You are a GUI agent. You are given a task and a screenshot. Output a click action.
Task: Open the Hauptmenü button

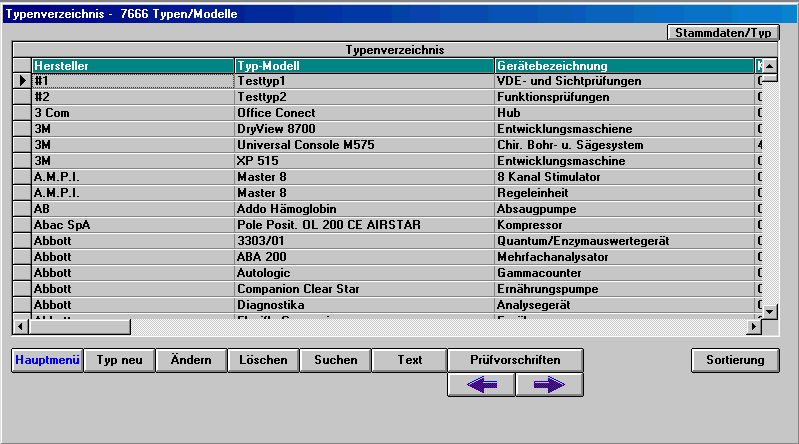click(47, 360)
